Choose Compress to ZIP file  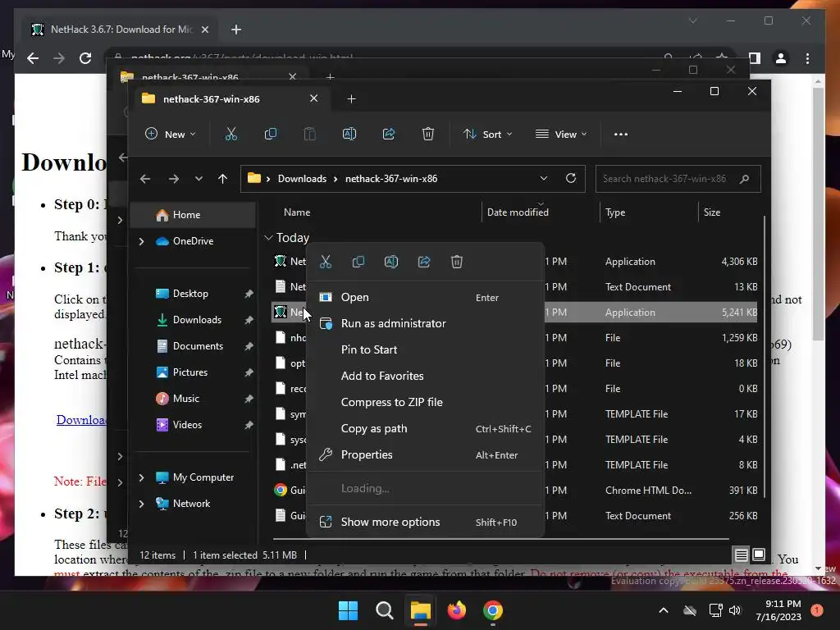coord(426,402)
